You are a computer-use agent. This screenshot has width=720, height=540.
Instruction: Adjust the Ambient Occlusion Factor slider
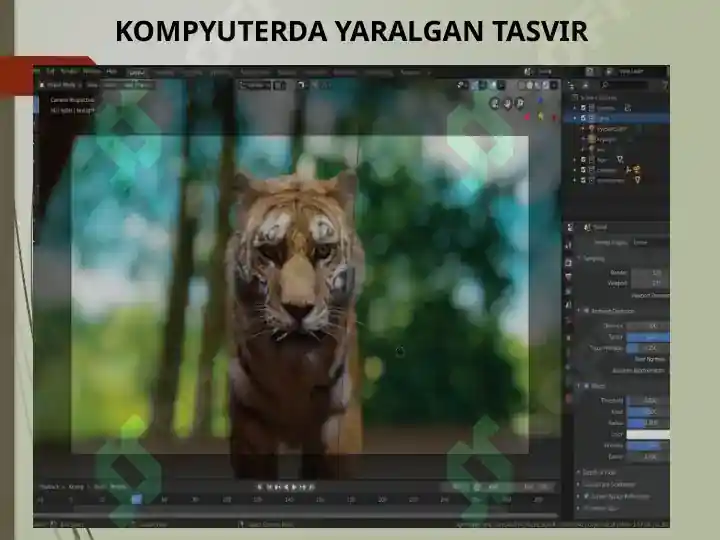coord(648,337)
